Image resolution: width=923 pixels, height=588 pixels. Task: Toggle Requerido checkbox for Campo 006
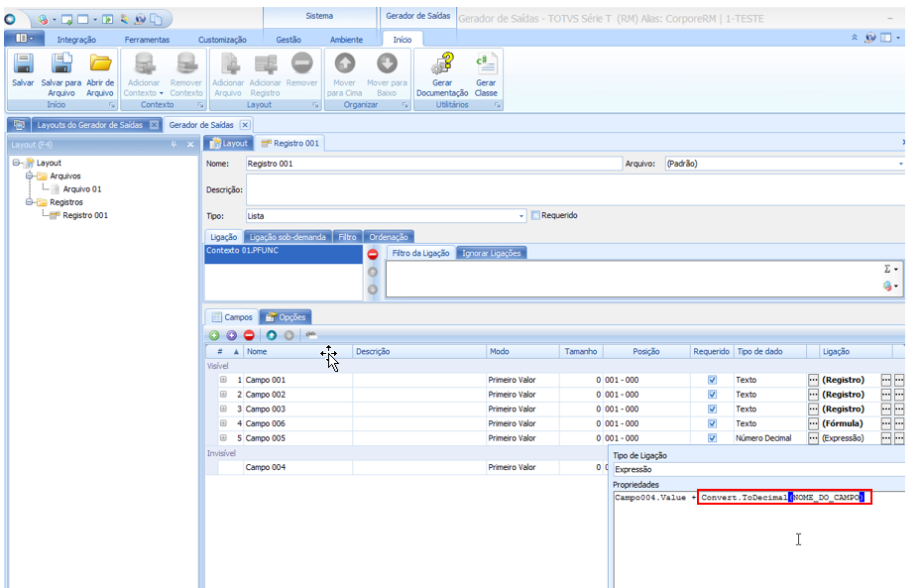pos(712,423)
